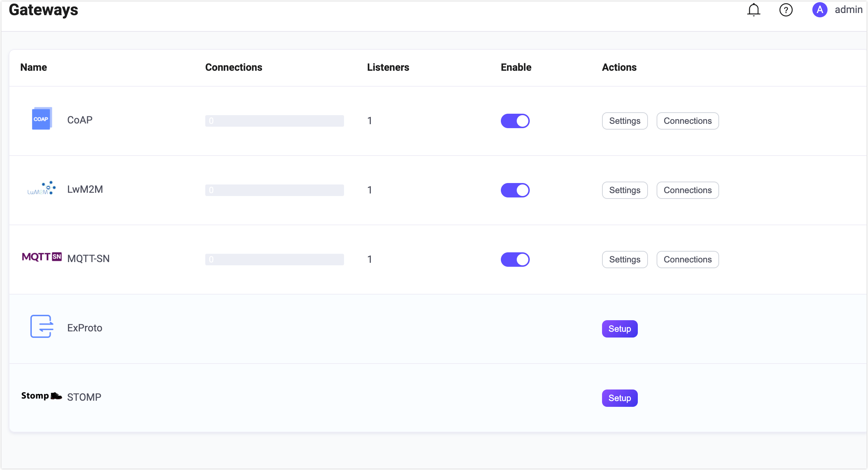This screenshot has width=868, height=470.
Task: Click the ExProto gateway icon
Action: point(42,326)
